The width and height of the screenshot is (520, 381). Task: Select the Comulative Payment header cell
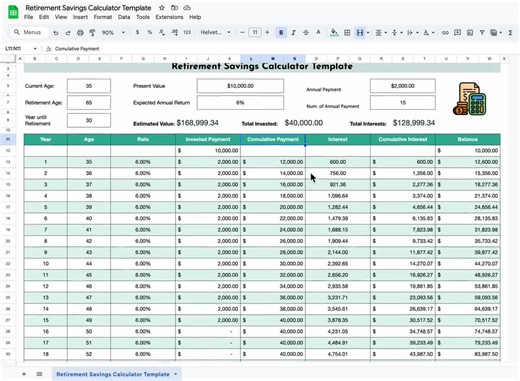pyautogui.click(x=273, y=139)
